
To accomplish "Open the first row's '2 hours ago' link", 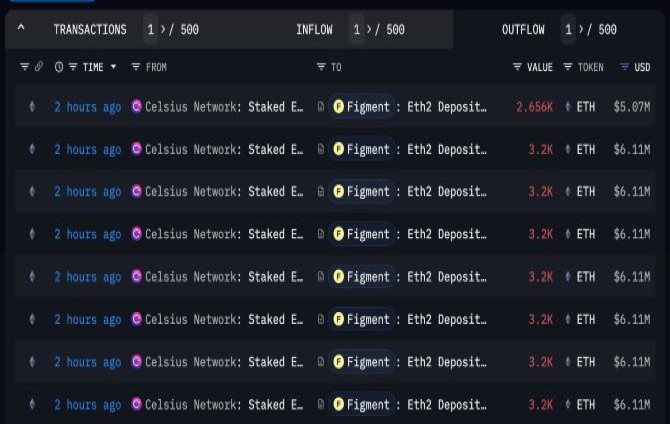I will coord(88,107).
